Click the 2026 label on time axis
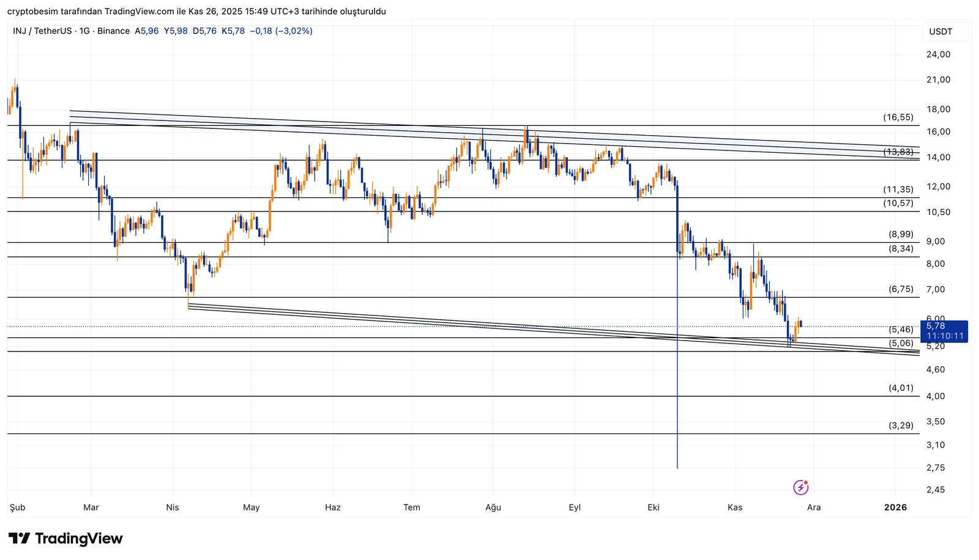 [x=895, y=507]
